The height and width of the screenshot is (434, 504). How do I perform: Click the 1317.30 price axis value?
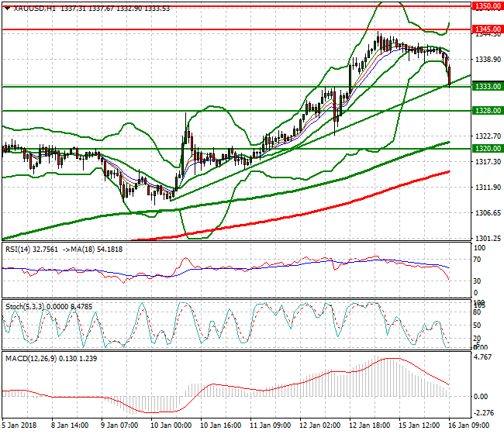click(488, 161)
